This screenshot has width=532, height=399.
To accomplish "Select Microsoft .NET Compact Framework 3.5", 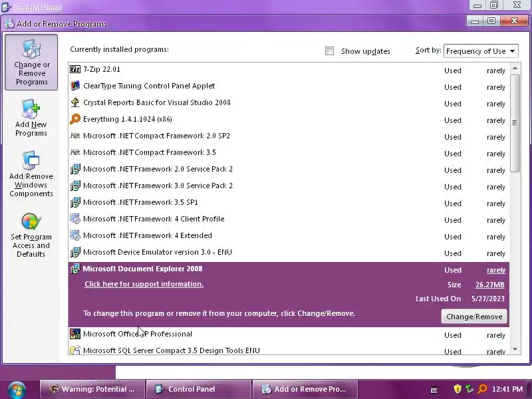I will click(289, 153).
